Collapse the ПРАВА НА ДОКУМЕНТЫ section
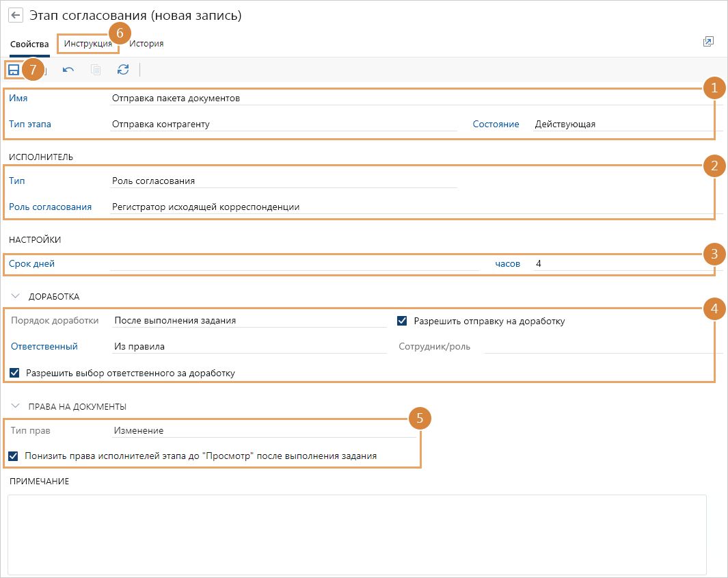 [x=16, y=406]
